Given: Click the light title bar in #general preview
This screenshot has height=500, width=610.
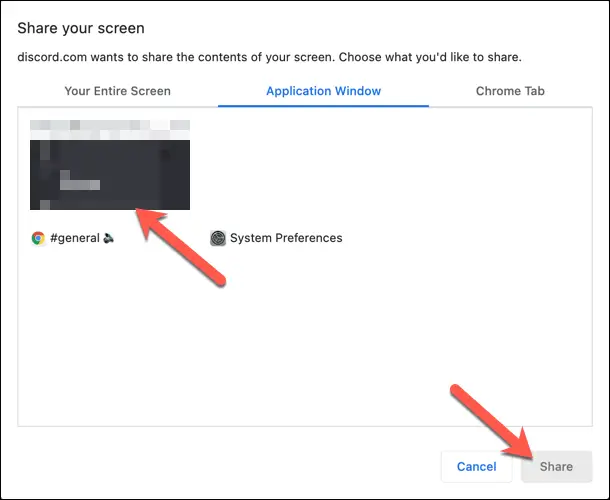Looking at the screenshot, I should 110,129.
